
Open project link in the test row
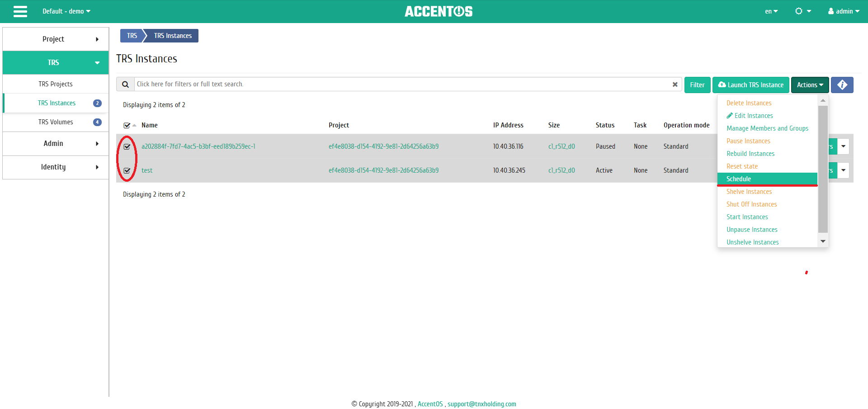coord(383,170)
